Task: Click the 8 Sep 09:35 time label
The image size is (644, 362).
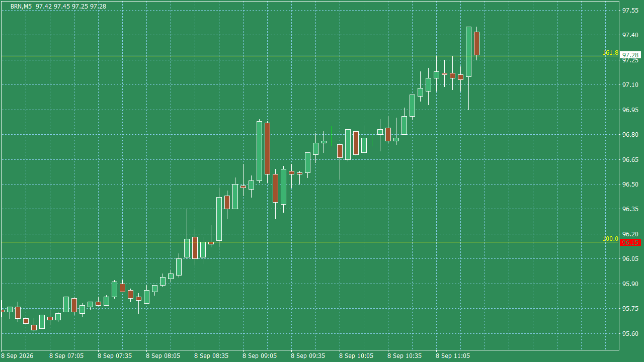Action: coord(308,356)
